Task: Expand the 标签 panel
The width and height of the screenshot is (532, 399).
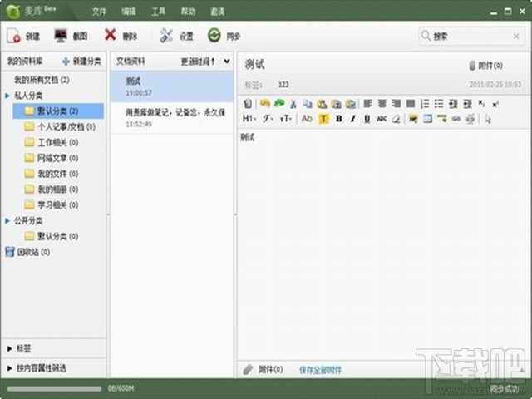Action: click(9, 348)
